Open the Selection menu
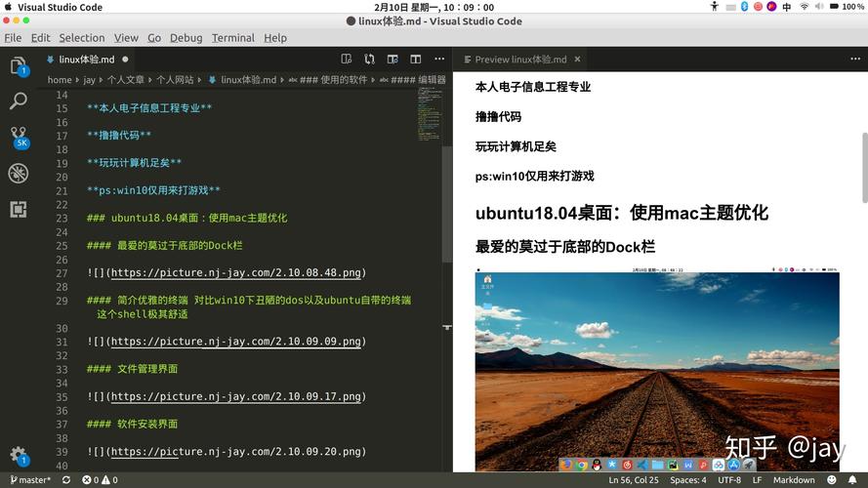The image size is (868, 488). pos(82,38)
